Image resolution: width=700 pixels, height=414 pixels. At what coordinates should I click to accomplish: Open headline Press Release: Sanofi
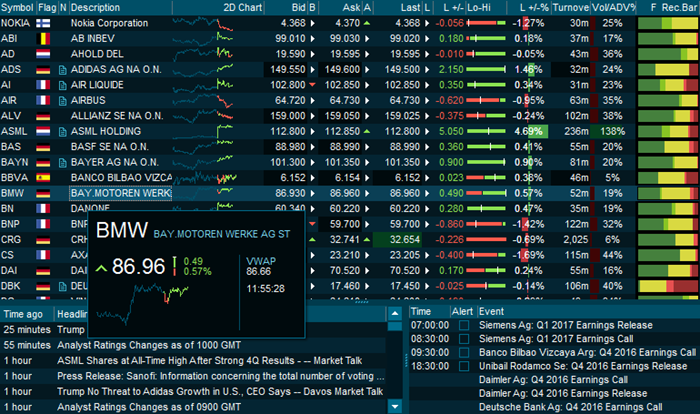[x=221, y=376]
